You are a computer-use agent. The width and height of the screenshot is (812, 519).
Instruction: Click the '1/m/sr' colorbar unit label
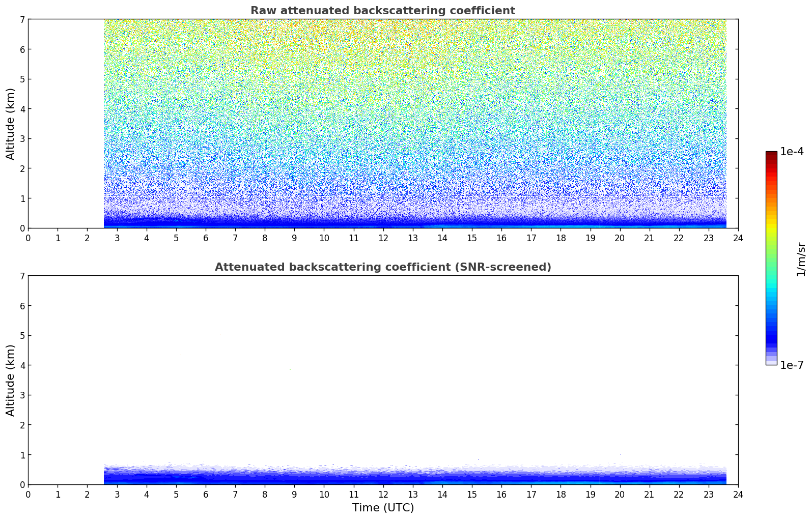[x=801, y=259]
